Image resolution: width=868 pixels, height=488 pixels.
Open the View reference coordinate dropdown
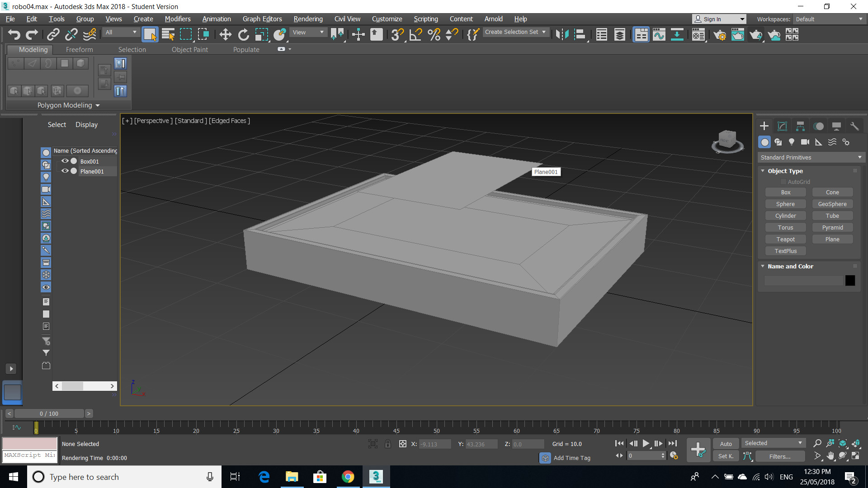pyautogui.click(x=308, y=32)
